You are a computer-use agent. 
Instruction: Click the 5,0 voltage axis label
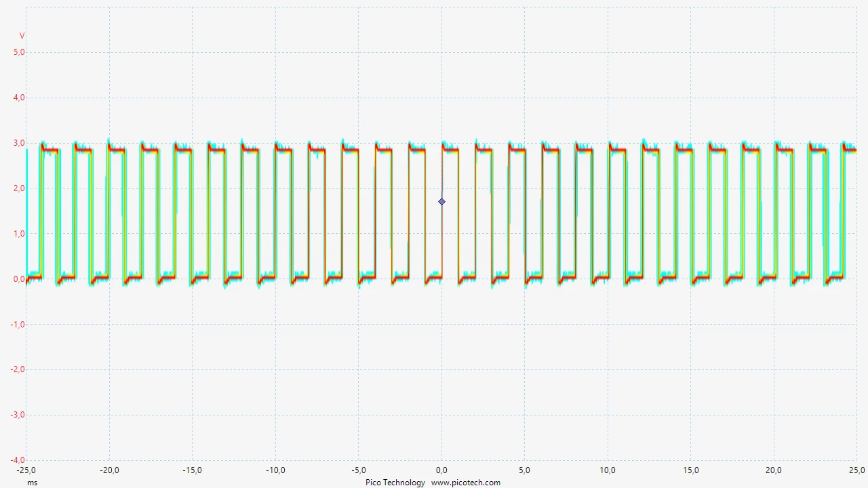(x=19, y=52)
